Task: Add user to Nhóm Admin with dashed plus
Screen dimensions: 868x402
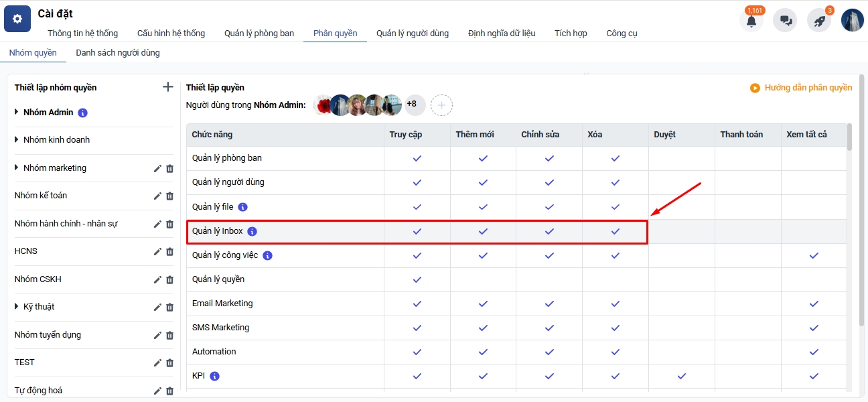Action: tap(441, 105)
